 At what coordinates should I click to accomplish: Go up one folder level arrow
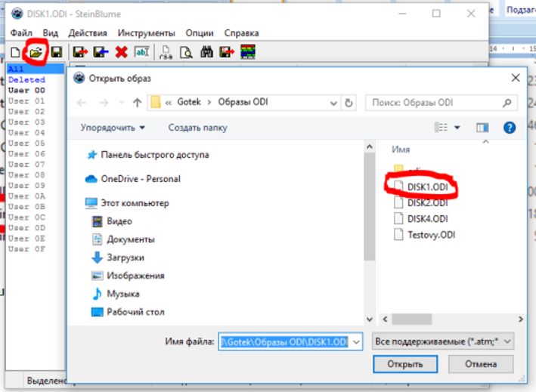(x=137, y=103)
